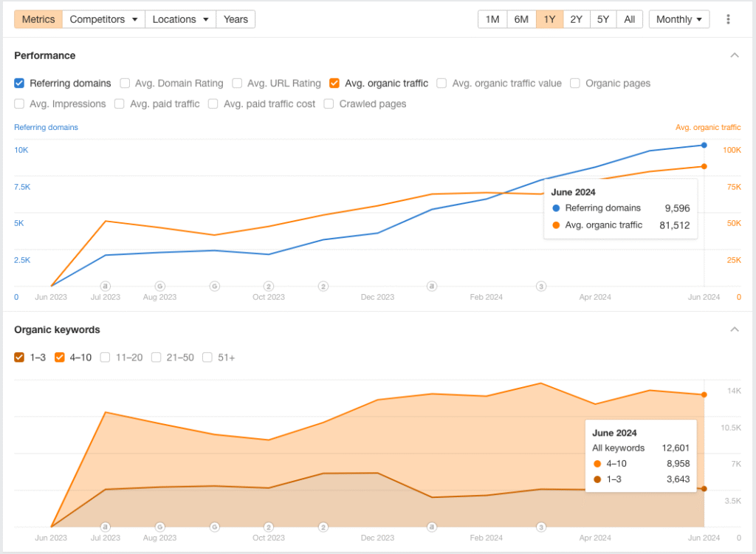Switch to the Years tab

click(x=236, y=19)
